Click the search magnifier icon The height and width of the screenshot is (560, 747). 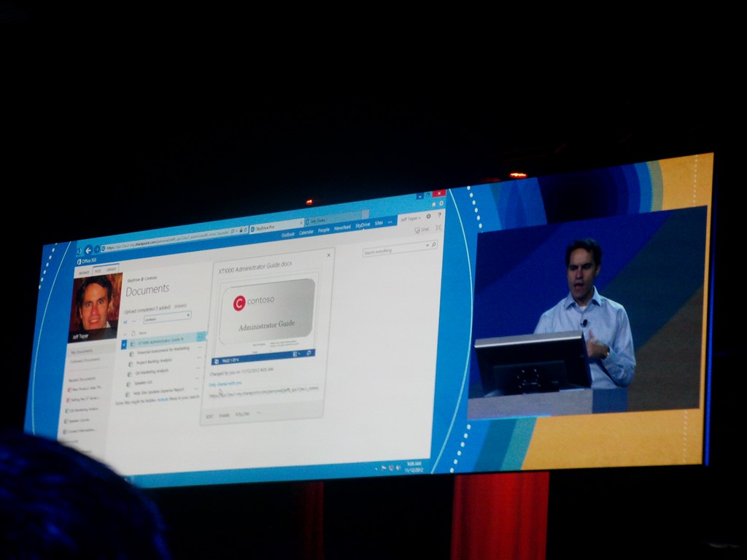433,246
